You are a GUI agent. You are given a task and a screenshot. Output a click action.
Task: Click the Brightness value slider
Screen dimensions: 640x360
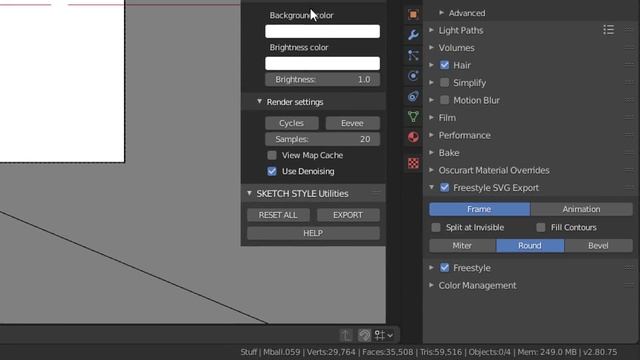point(322,80)
